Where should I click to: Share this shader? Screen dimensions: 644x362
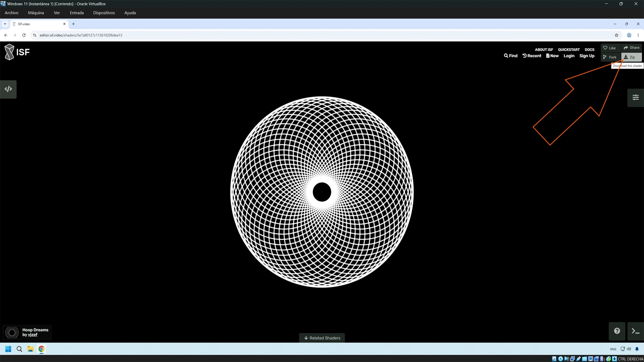(632, 48)
